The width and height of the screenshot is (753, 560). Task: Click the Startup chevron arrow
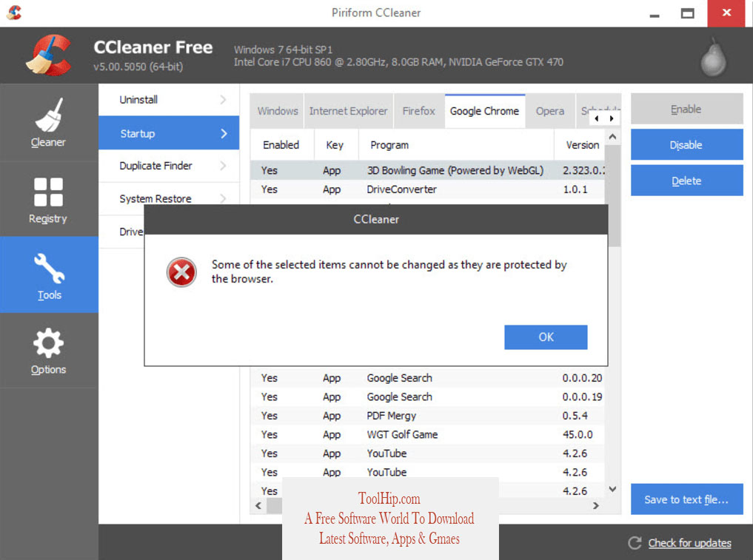[x=224, y=133]
